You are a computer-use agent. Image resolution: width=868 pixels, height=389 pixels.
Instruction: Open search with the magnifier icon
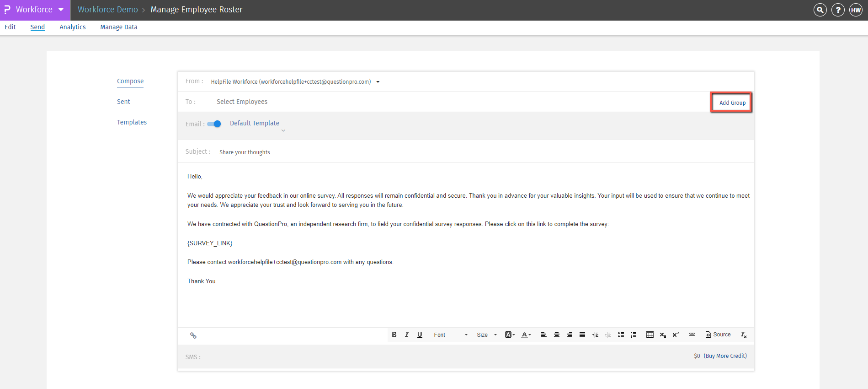tap(820, 10)
